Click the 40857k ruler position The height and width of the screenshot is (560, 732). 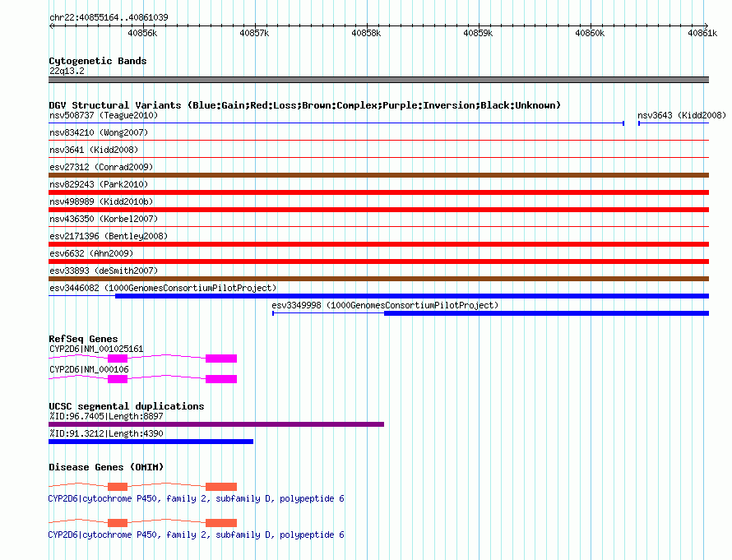[254, 33]
